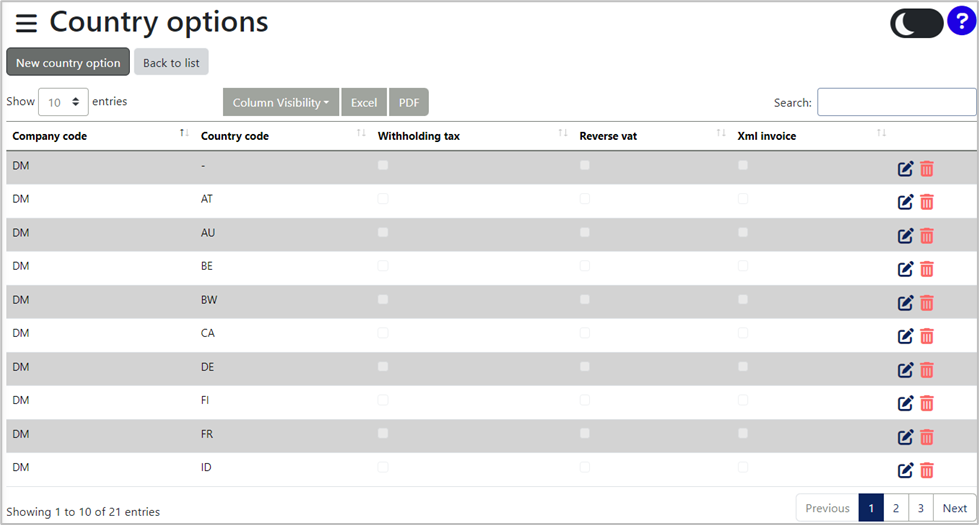
Task: Edit the AT country option row
Action: click(x=905, y=202)
